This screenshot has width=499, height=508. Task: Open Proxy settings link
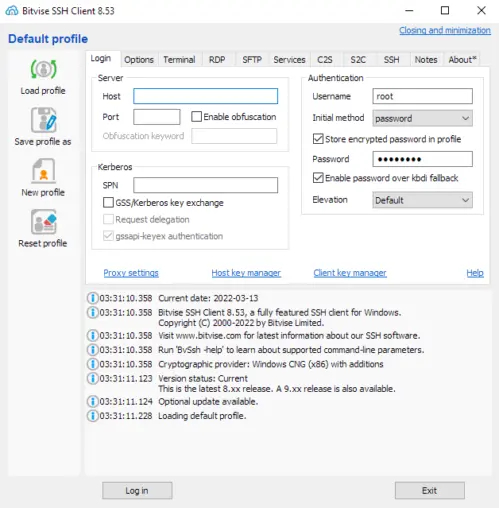point(131,273)
